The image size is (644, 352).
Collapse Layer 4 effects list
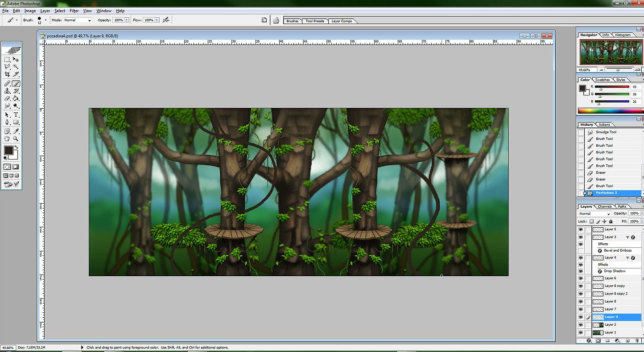tap(627, 258)
